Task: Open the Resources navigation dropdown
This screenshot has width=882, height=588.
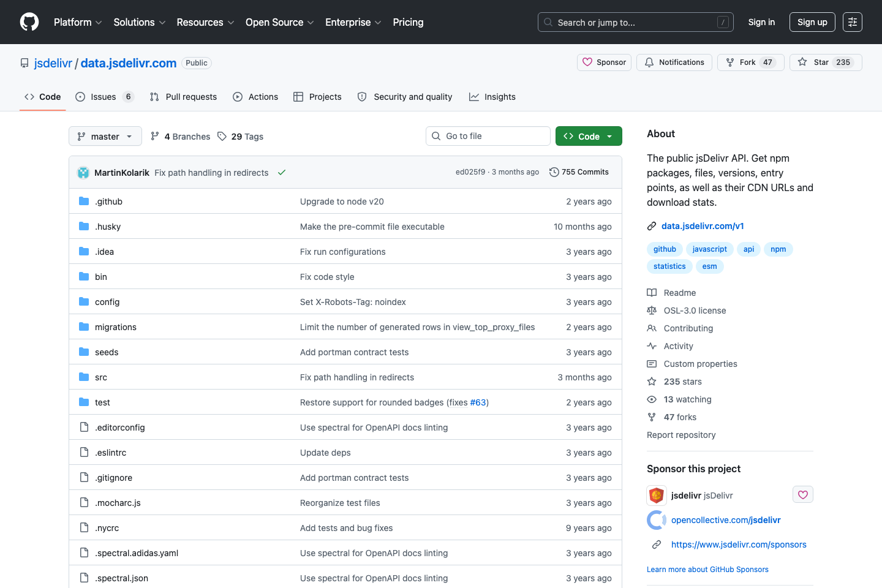Action: pyautogui.click(x=205, y=22)
